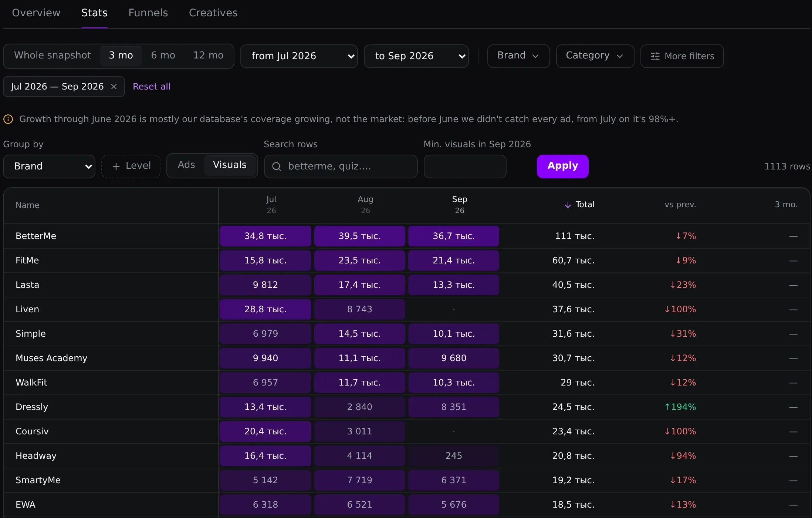The width and height of the screenshot is (812, 518).
Task: Focus the Search rows input field
Action: (x=341, y=166)
